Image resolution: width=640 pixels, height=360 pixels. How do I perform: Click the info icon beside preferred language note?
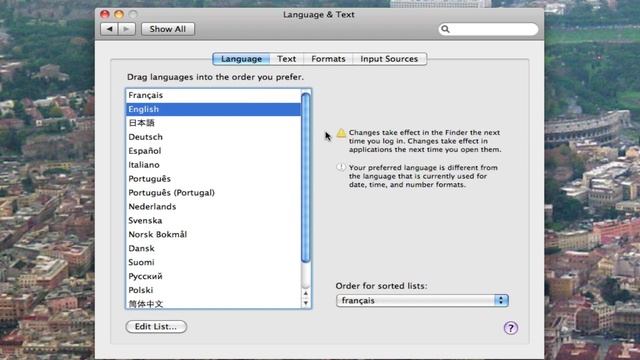tap(341, 167)
